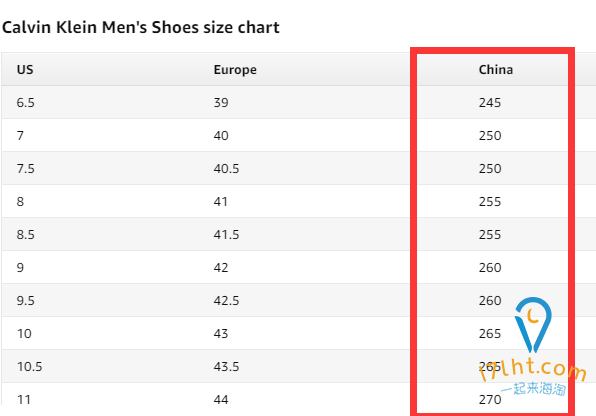Select the Europe size 42.5 cell
Image resolution: width=596 pixels, height=416 pixels.
227,301
